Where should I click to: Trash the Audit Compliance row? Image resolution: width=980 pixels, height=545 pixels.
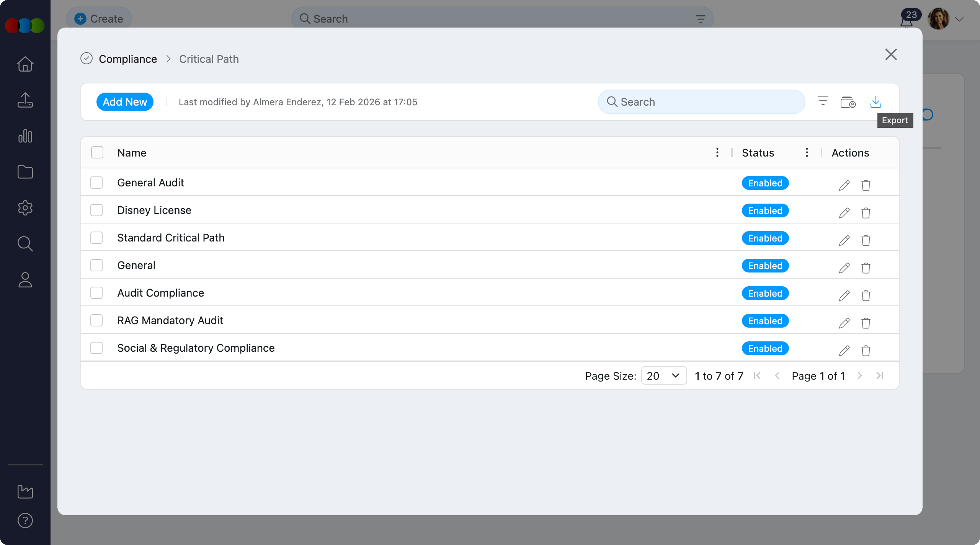point(866,295)
